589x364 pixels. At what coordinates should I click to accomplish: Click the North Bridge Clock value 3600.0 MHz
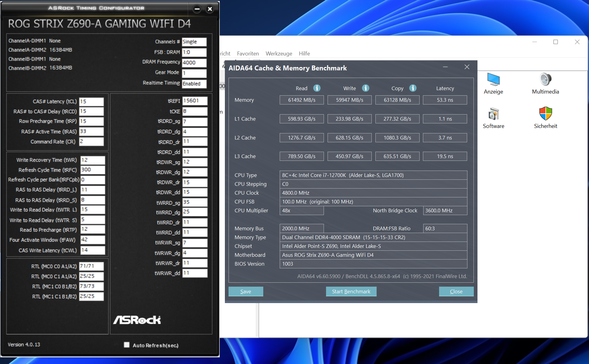[x=445, y=210]
